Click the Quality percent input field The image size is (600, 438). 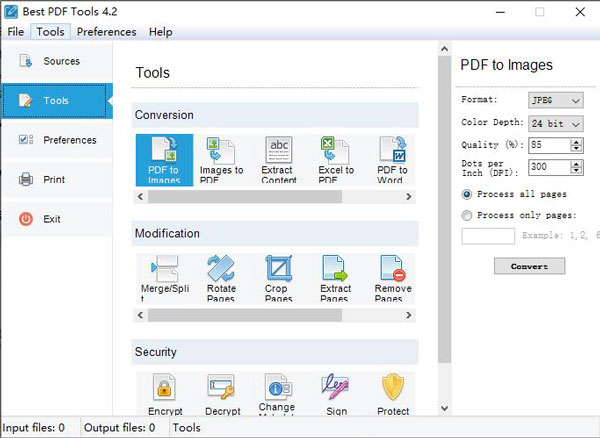[550, 145]
